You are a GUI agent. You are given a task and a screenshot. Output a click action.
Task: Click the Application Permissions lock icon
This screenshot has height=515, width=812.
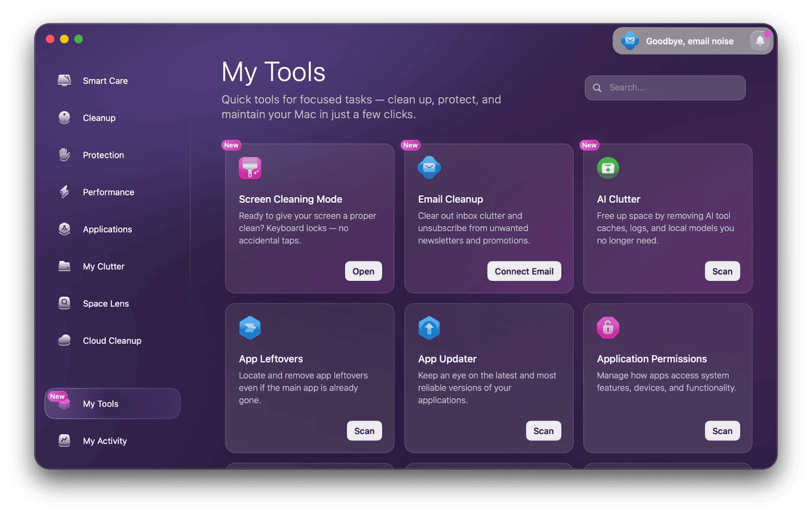click(x=608, y=328)
